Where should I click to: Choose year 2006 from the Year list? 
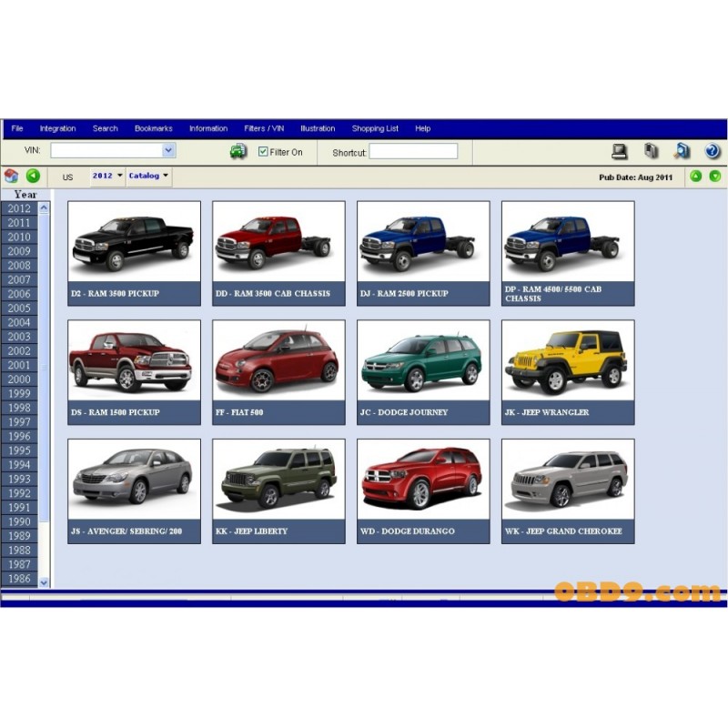pyautogui.click(x=19, y=294)
